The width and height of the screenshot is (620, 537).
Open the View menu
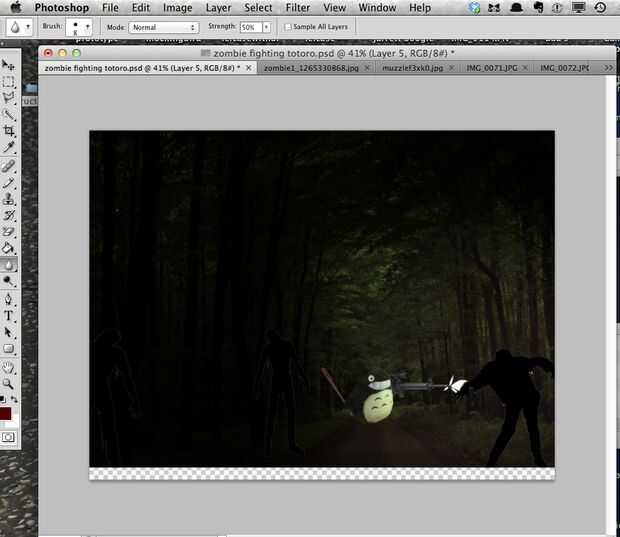[x=335, y=8]
